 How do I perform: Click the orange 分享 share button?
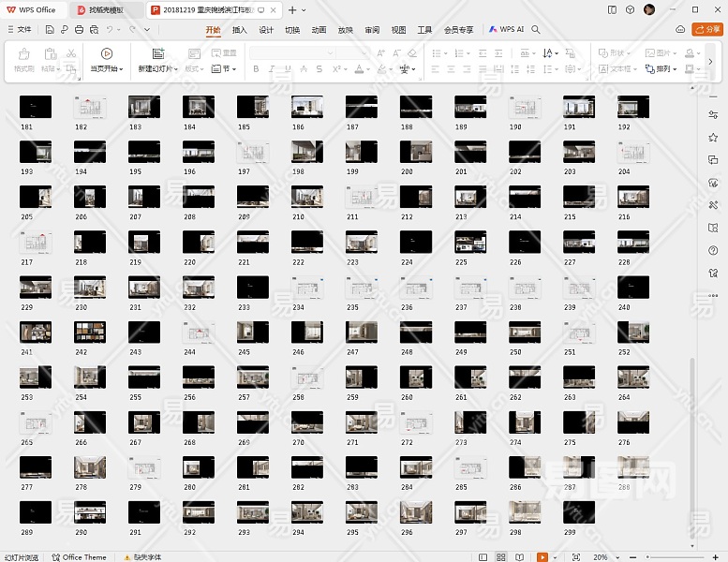[x=706, y=30]
